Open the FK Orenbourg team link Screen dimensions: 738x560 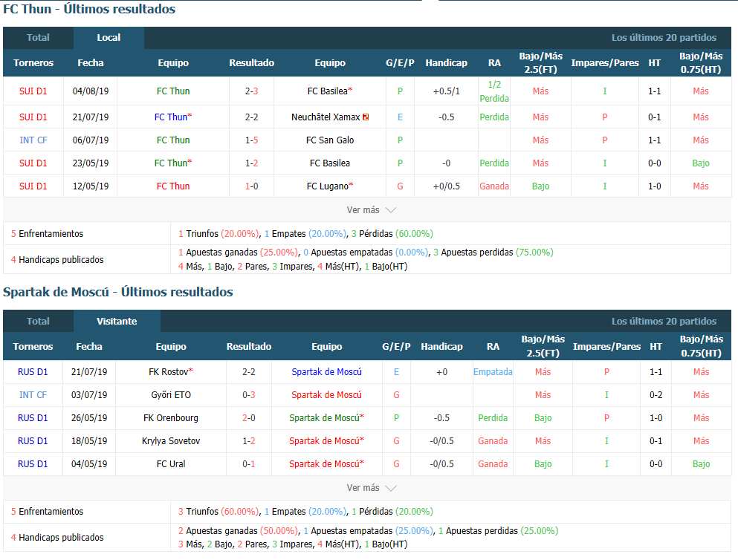click(x=171, y=418)
